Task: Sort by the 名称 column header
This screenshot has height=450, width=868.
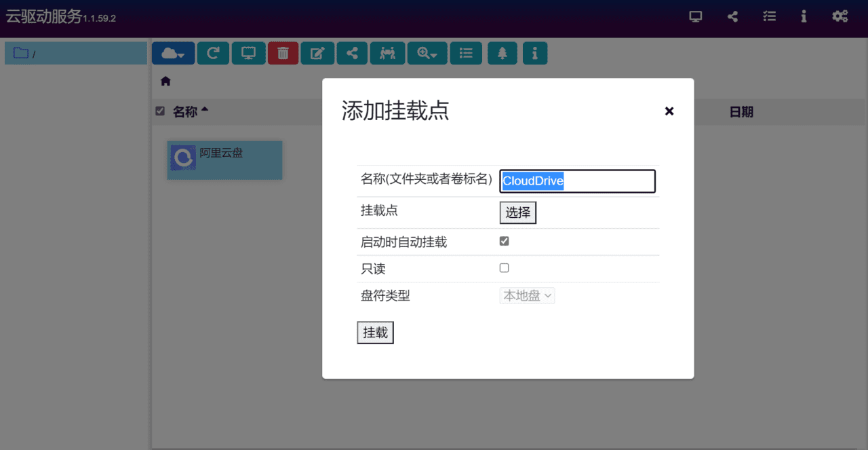Action: click(185, 112)
